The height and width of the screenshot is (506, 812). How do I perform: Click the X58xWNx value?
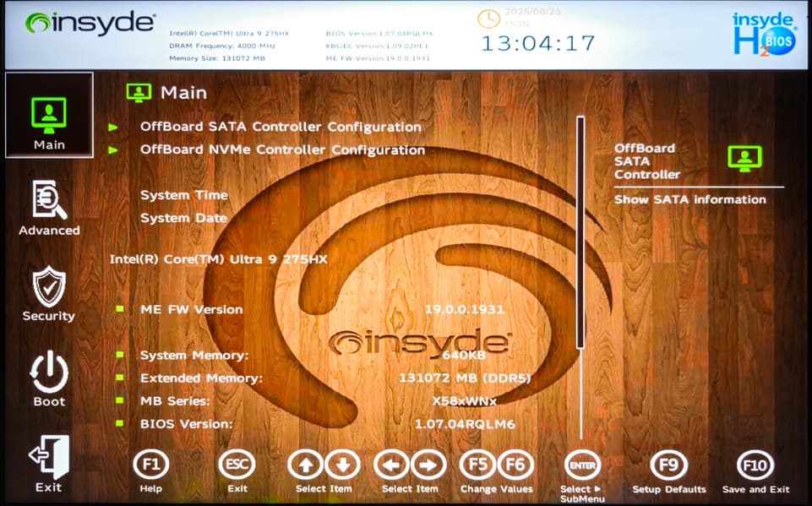click(464, 401)
